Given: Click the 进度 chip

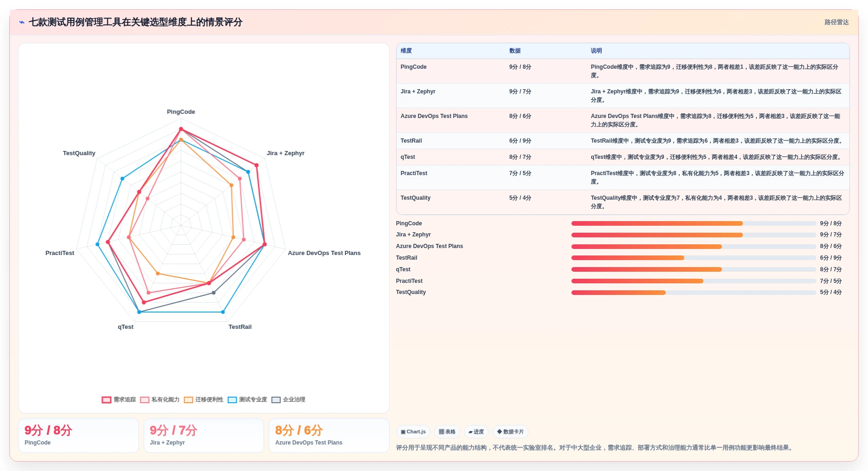Looking at the screenshot, I should tap(476, 432).
